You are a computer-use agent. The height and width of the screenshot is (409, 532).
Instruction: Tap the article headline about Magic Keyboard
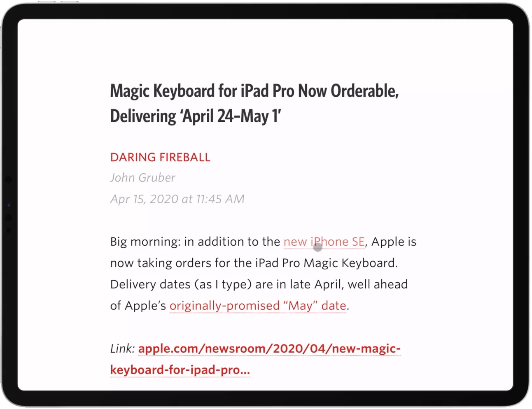pos(254,103)
